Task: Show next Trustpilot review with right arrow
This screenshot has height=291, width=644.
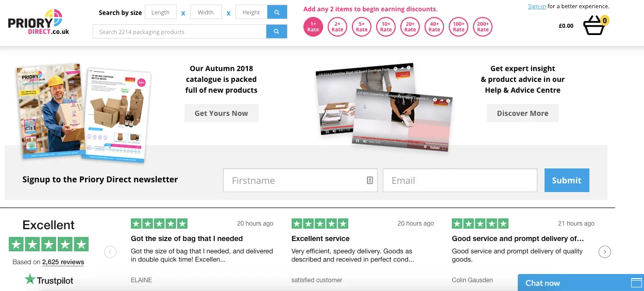Action: pos(605,252)
